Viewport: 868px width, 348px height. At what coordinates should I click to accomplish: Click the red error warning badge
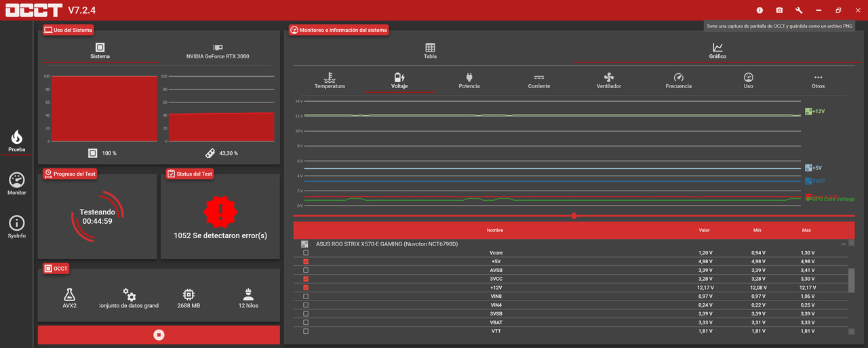pos(220,213)
